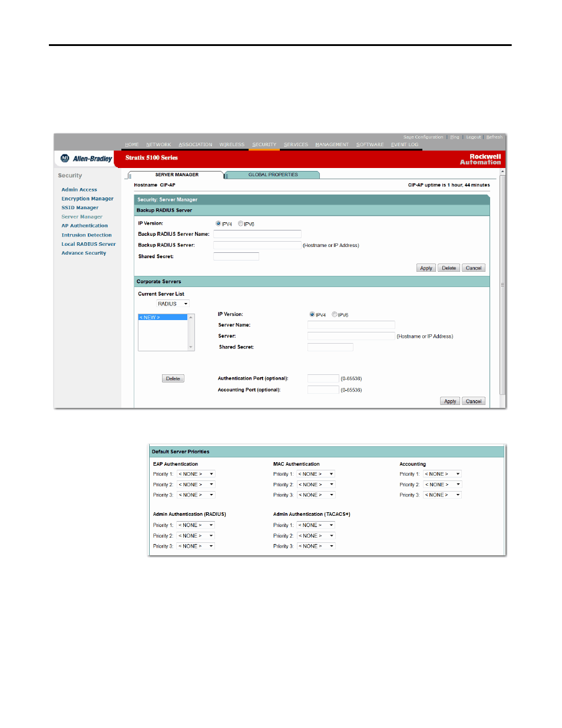Cancel Corporate Servers changes
This screenshot has width=562, height=728.
click(474, 401)
